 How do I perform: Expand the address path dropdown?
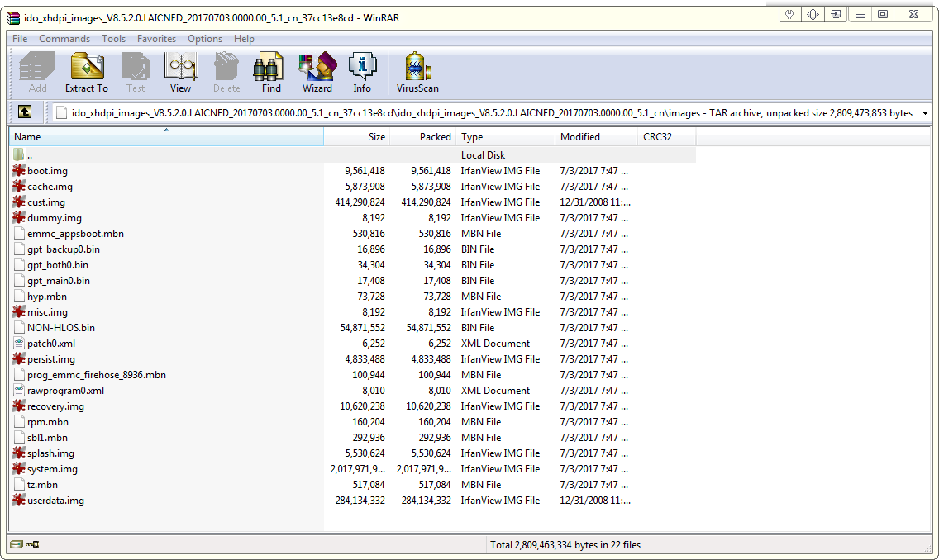(924, 112)
